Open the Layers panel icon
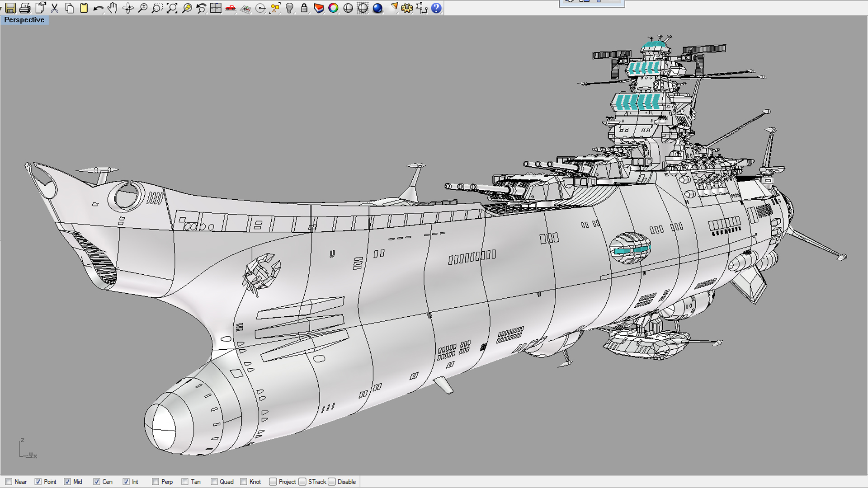868x488 pixels. pyautogui.click(x=319, y=8)
